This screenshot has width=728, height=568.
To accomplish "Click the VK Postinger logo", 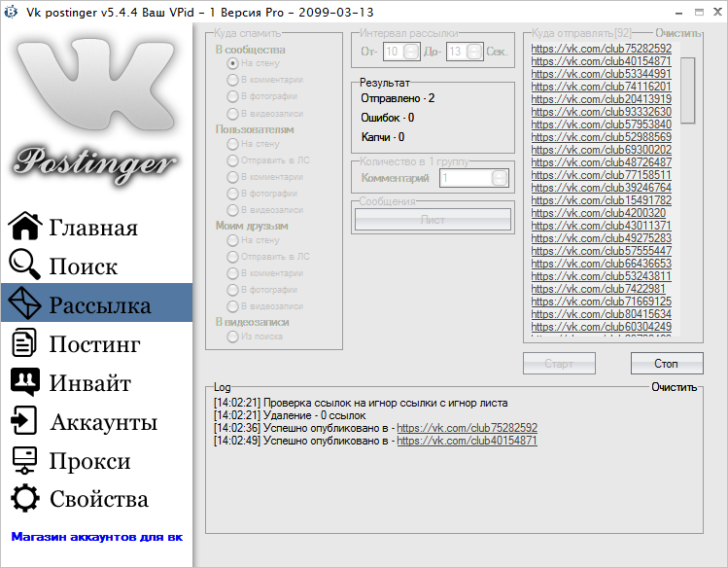I will click(95, 112).
